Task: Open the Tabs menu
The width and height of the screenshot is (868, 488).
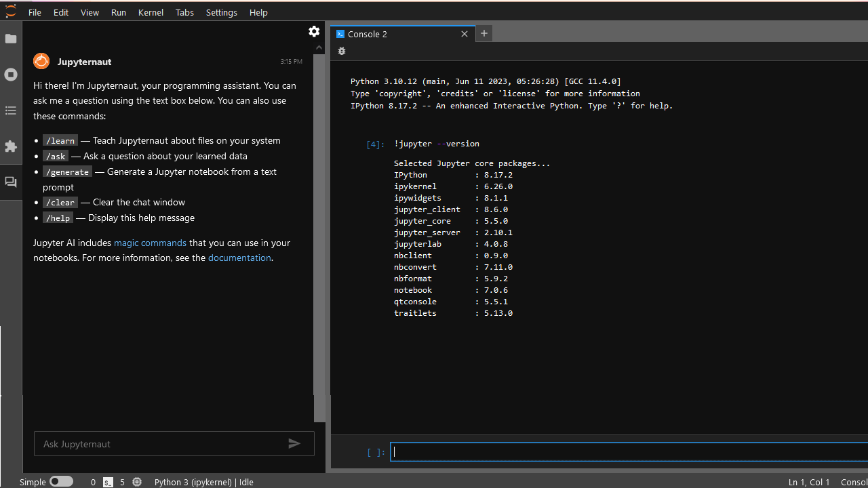Action: click(184, 12)
